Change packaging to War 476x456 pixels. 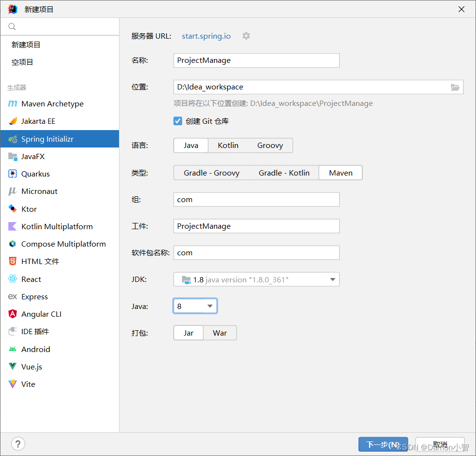click(220, 333)
